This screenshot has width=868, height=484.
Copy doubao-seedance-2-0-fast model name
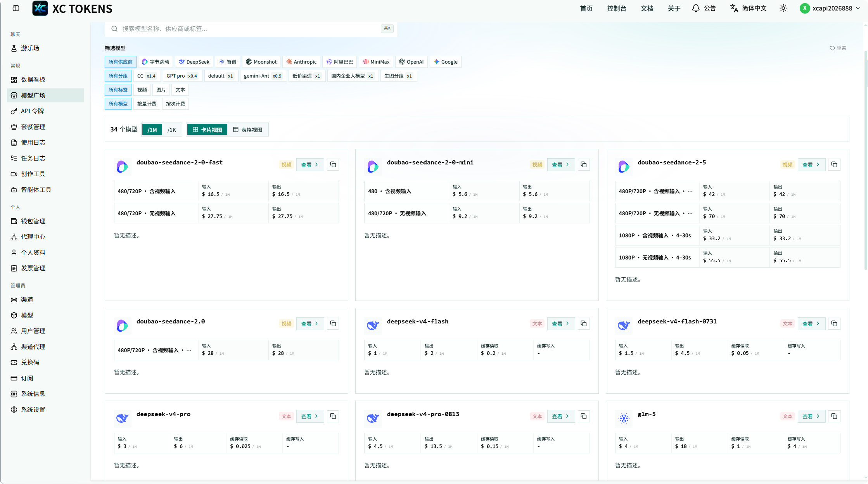pyautogui.click(x=333, y=164)
